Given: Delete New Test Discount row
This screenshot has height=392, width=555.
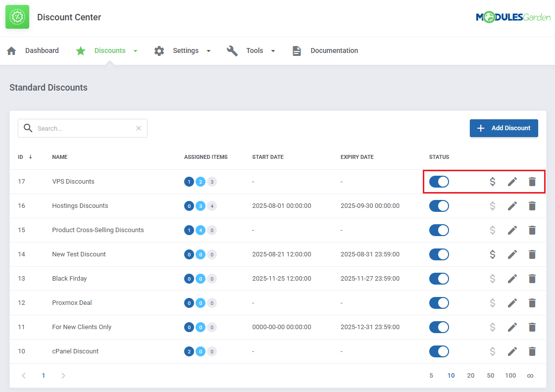Looking at the screenshot, I should click(x=532, y=254).
